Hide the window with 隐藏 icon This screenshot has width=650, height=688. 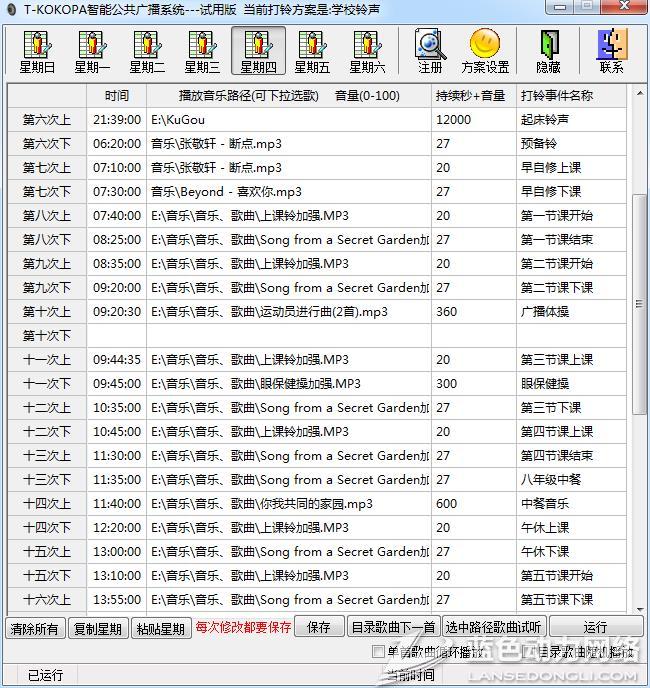pyautogui.click(x=548, y=51)
